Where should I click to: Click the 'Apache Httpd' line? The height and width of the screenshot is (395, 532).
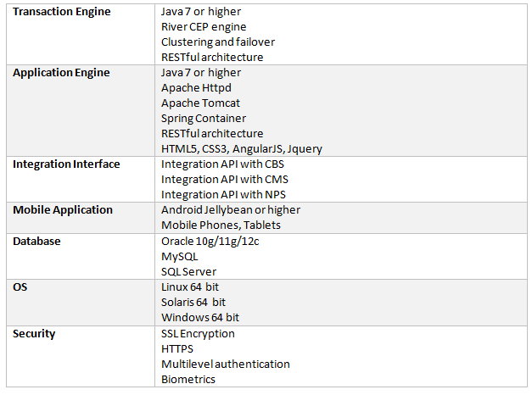click(x=196, y=88)
